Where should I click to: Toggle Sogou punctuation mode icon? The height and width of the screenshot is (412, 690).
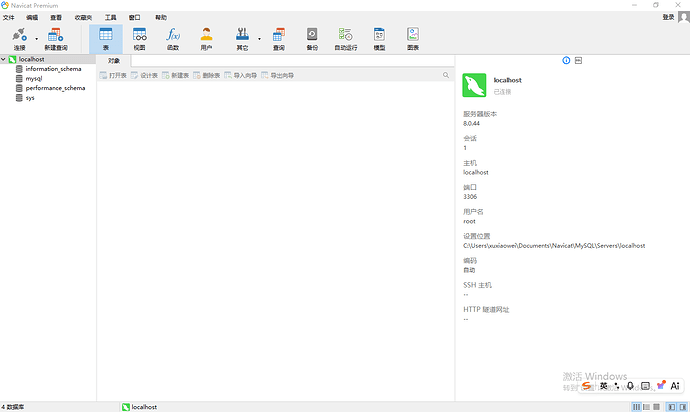[x=617, y=386]
